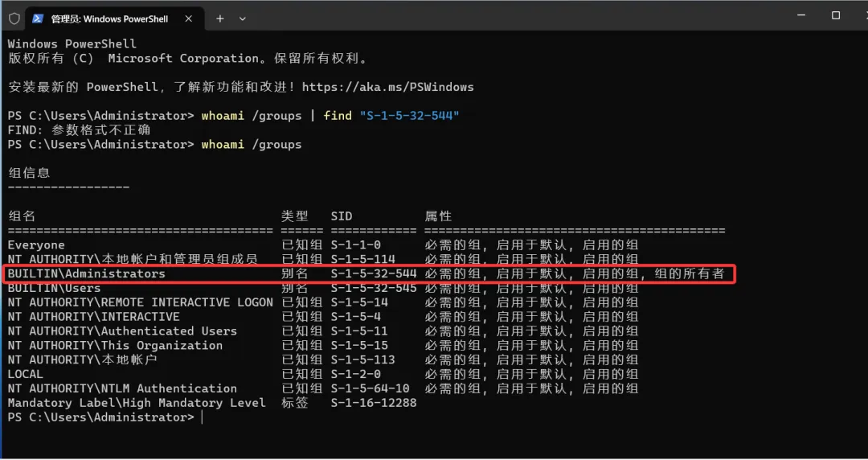Image resolution: width=868 pixels, height=460 pixels.
Task: Click SID S-1-5-15
Action: coord(359,346)
